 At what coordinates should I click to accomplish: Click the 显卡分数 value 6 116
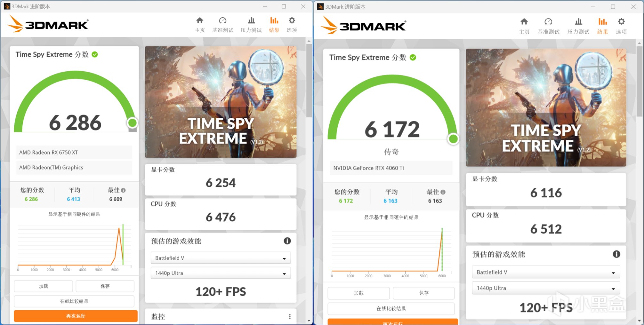coord(546,193)
